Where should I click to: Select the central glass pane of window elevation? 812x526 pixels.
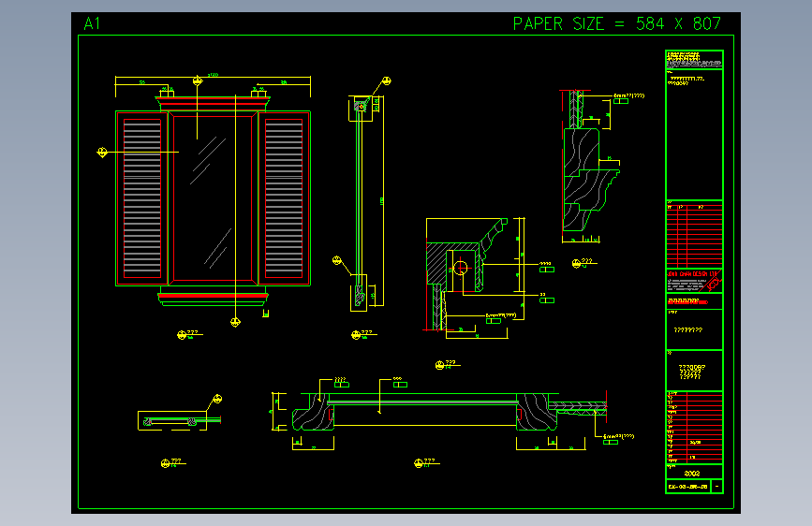tap(213, 198)
